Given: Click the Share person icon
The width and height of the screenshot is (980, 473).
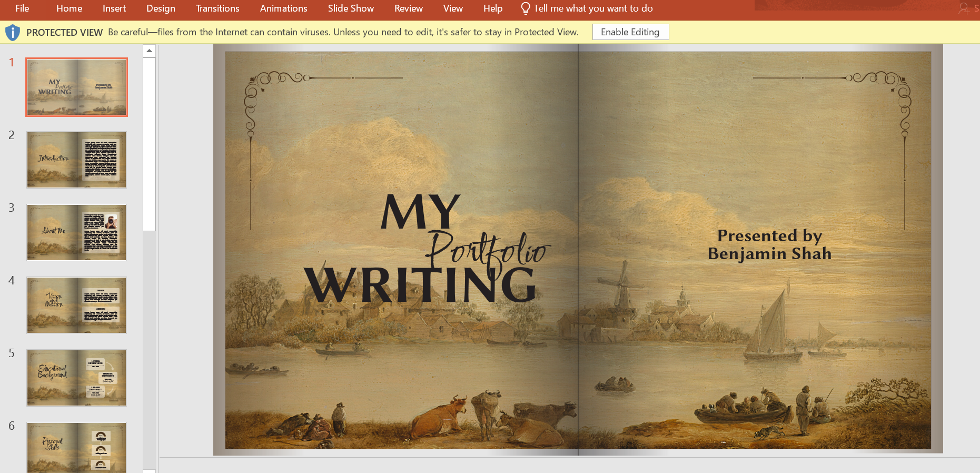Looking at the screenshot, I should pos(964,8).
